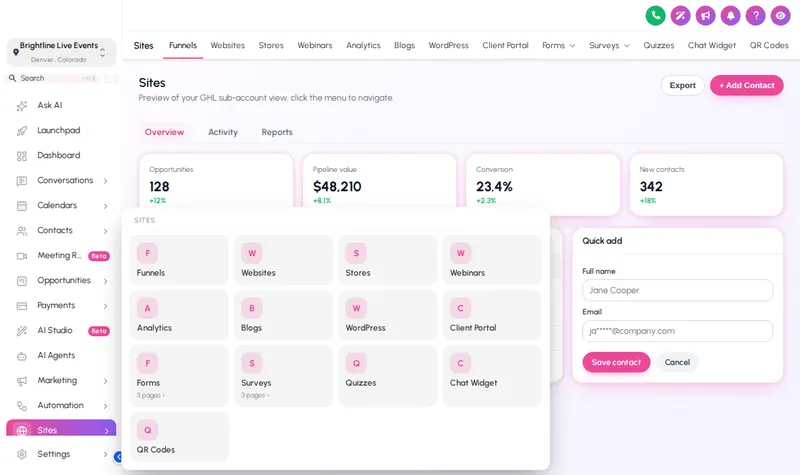Expand the Payments chevron in sidebar
Screen dimensions: 800x475
[106, 306]
